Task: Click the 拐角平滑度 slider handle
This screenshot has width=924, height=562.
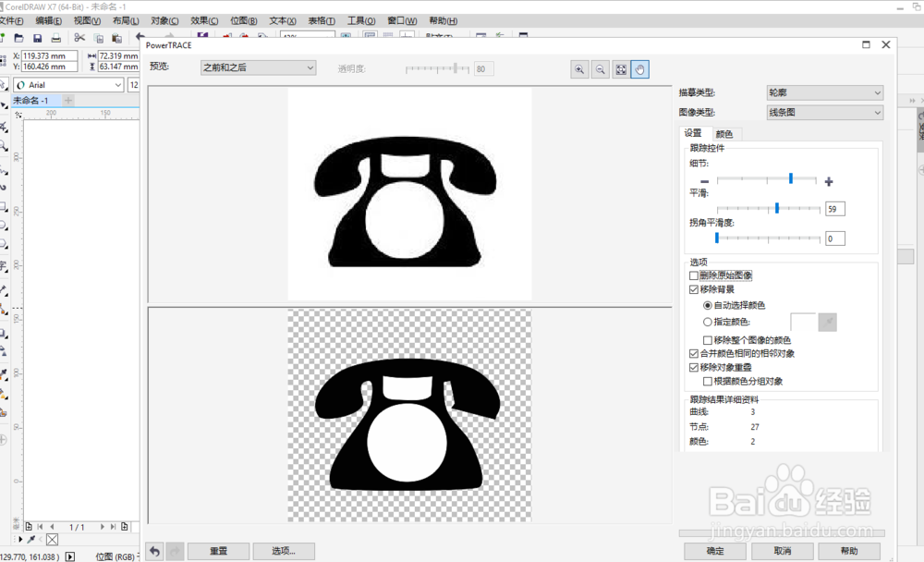Action: pyautogui.click(x=717, y=238)
